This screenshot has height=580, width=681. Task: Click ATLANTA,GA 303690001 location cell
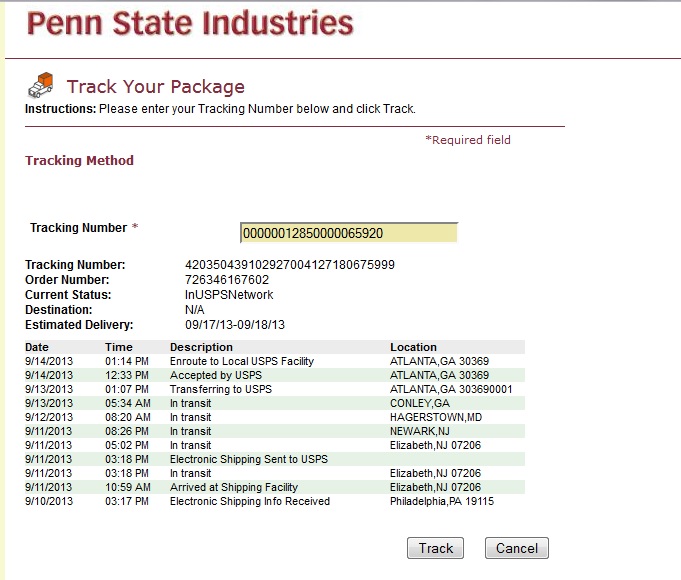(x=451, y=389)
